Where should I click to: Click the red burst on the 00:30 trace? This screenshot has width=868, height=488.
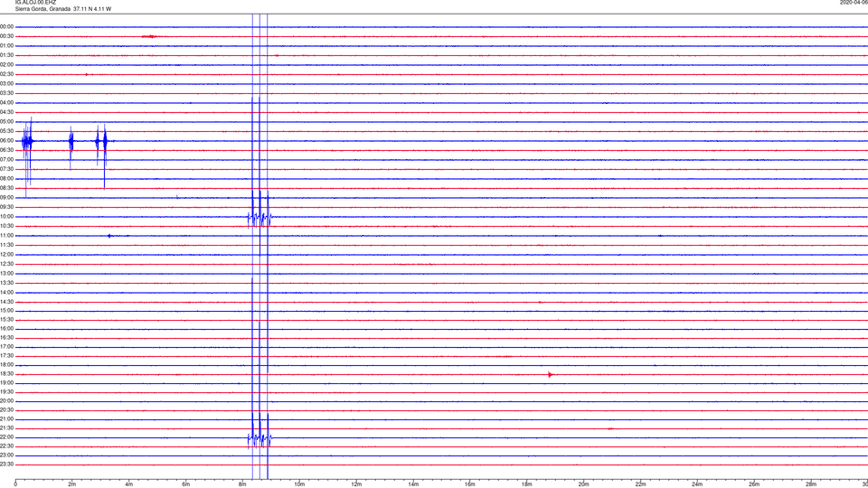149,36
